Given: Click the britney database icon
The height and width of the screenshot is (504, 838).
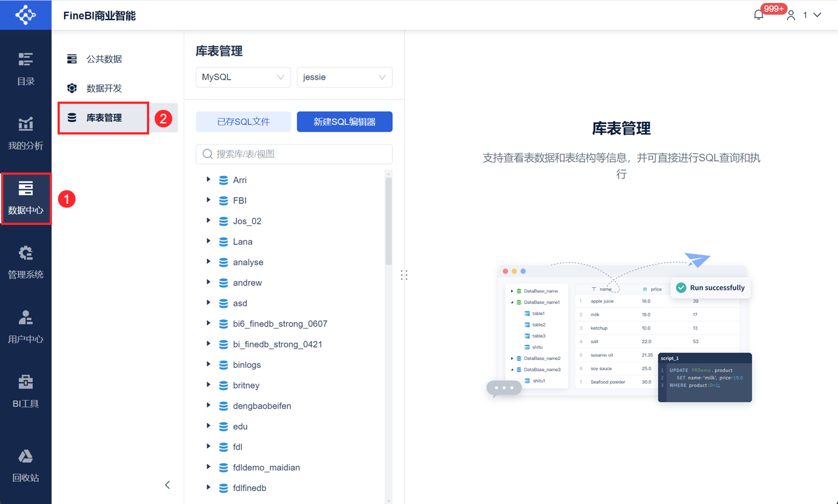Looking at the screenshot, I should (223, 386).
